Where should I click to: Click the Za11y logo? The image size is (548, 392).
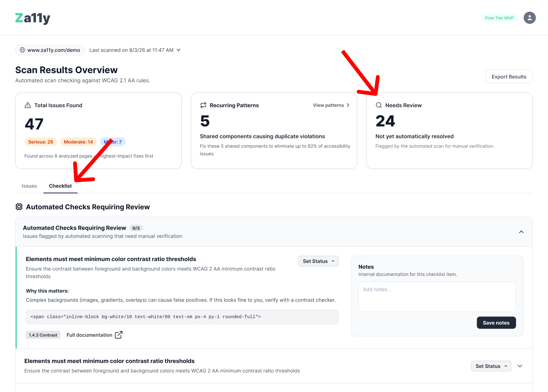coord(33,18)
